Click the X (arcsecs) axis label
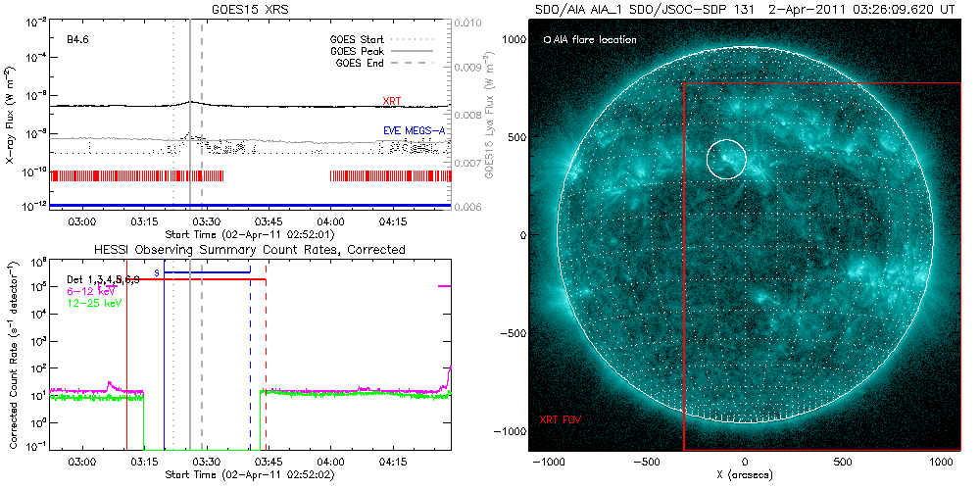Screen dimensions: 980x490 [x=745, y=474]
